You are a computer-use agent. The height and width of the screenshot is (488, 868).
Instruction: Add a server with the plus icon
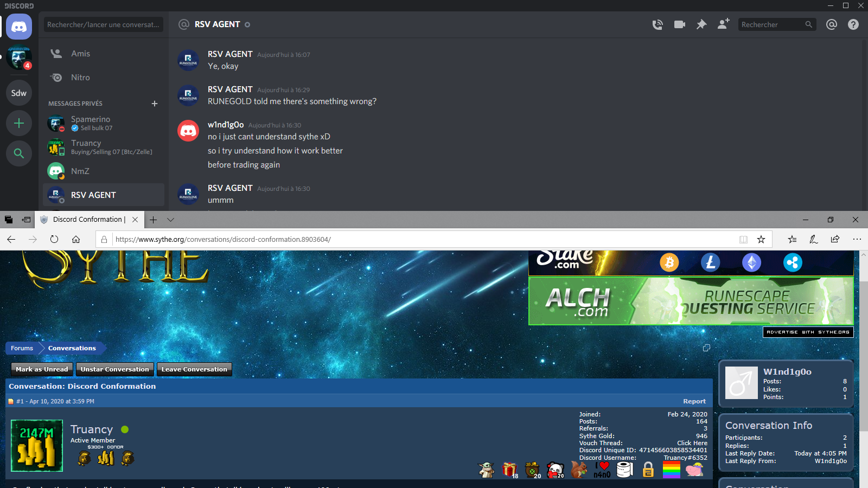[x=19, y=123]
